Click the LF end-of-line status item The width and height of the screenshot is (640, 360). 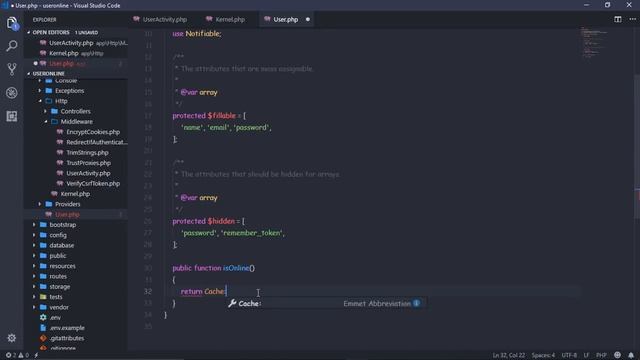coord(586,355)
